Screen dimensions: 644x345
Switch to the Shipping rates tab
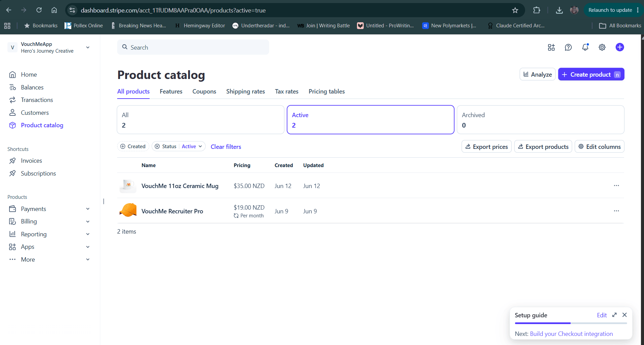pyautogui.click(x=246, y=91)
